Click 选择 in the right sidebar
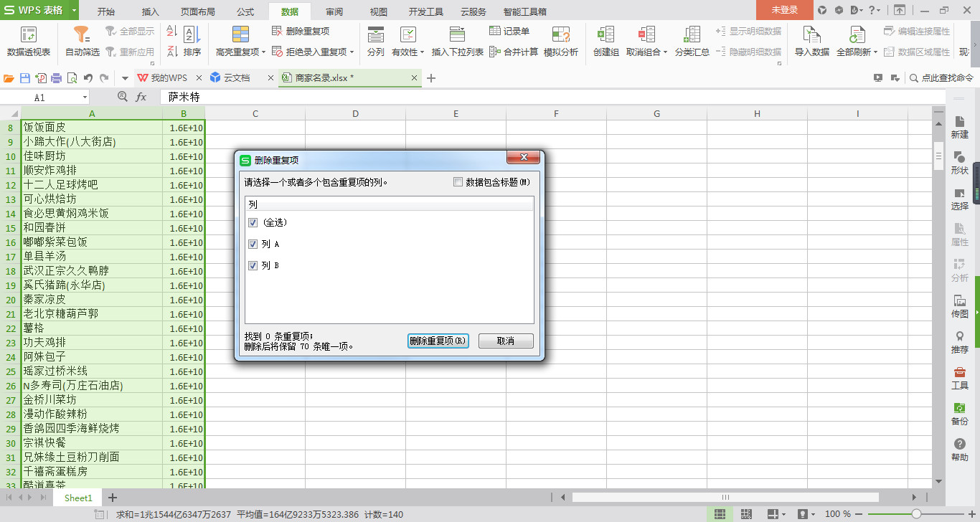 point(960,199)
